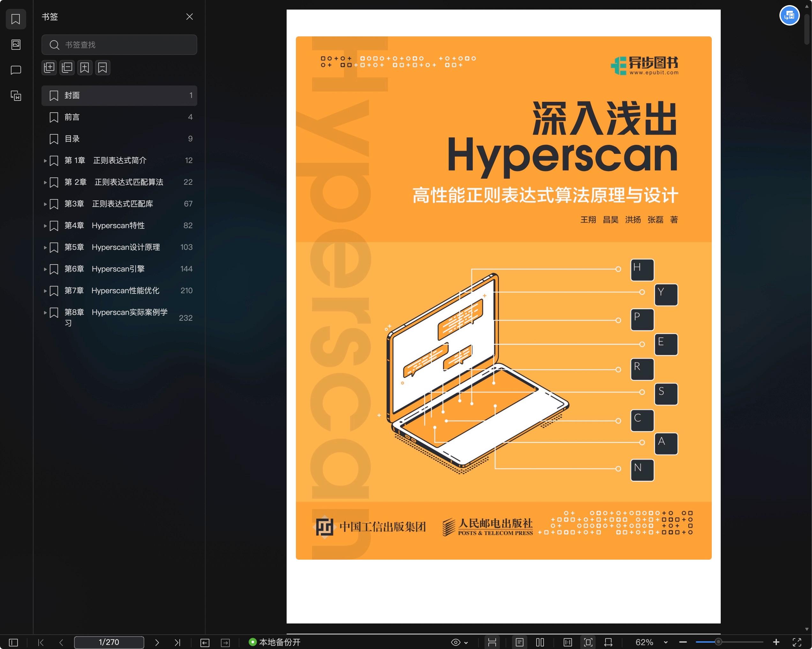This screenshot has height=649, width=812.
Task: Go to the last page
Action: (x=177, y=642)
